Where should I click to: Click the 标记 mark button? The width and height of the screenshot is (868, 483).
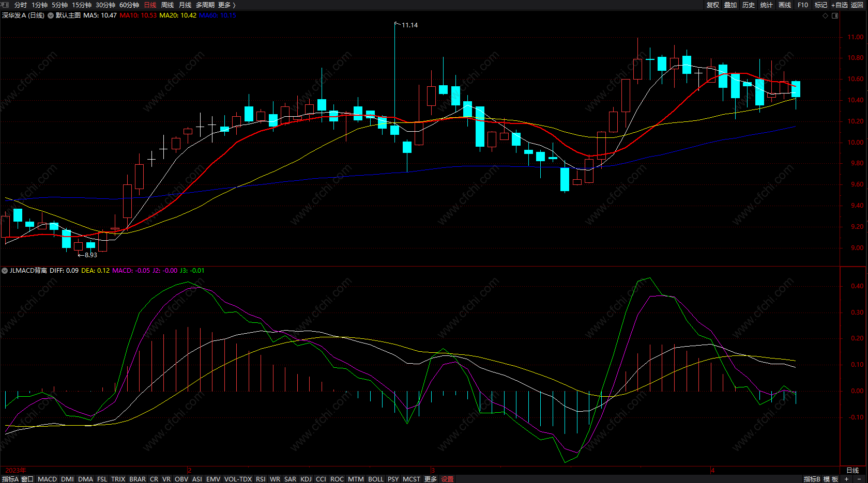click(821, 5)
